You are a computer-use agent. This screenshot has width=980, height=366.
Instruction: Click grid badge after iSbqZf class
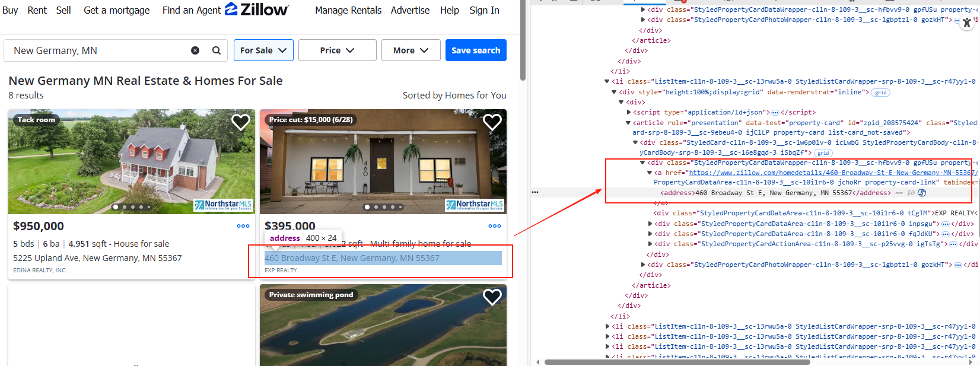pos(823,153)
